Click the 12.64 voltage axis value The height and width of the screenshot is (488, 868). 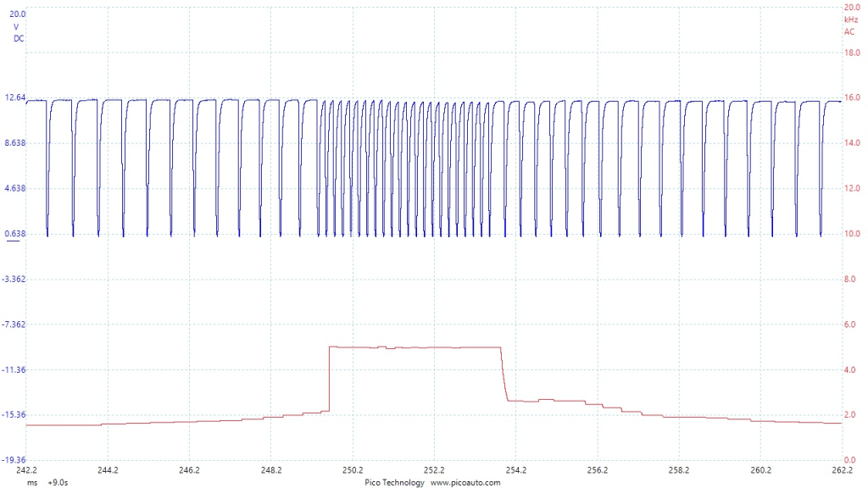(16, 97)
